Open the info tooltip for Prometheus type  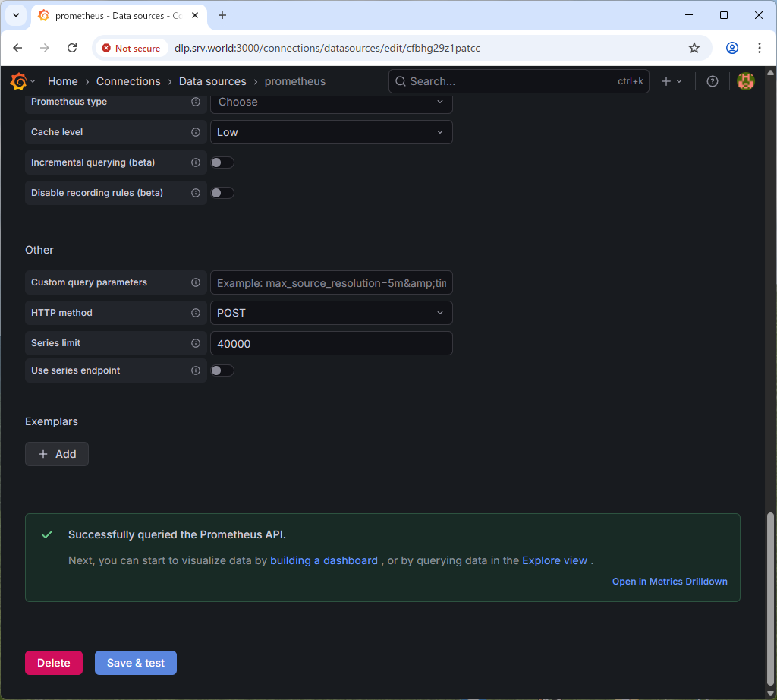pyautogui.click(x=196, y=102)
